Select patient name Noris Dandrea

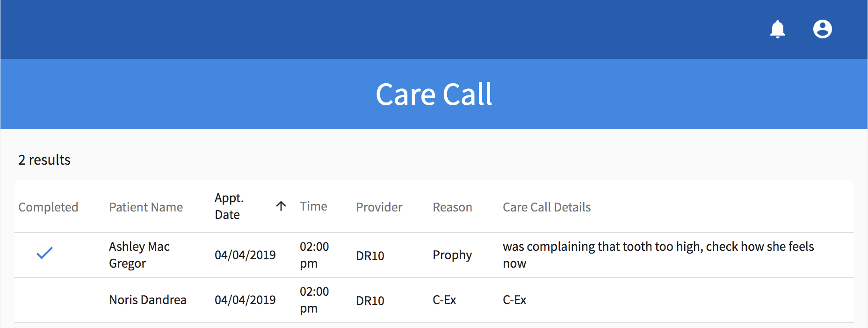pyautogui.click(x=147, y=300)
